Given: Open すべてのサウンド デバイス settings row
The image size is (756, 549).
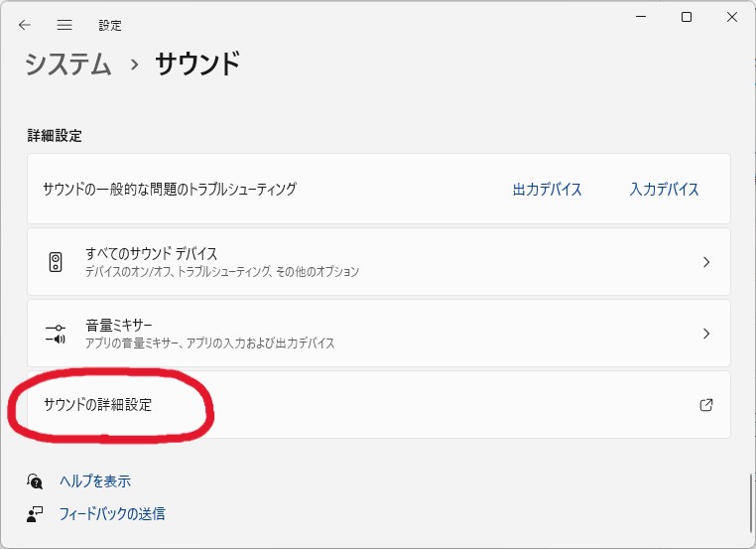Looking at the screenshot, I should pyautogui.click(x=379, y=262).
